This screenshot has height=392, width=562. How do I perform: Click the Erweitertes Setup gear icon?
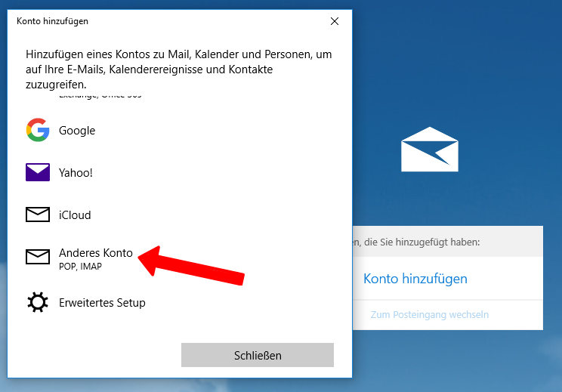[38, 302]
